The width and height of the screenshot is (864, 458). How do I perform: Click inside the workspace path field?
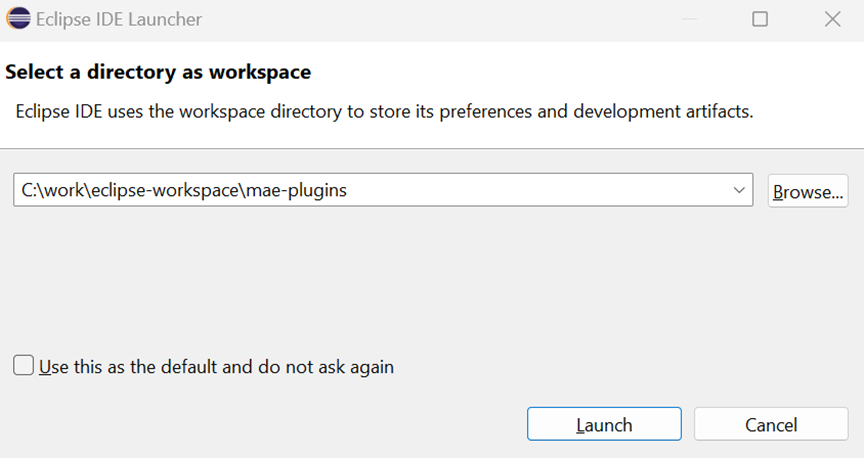point(383,190)
